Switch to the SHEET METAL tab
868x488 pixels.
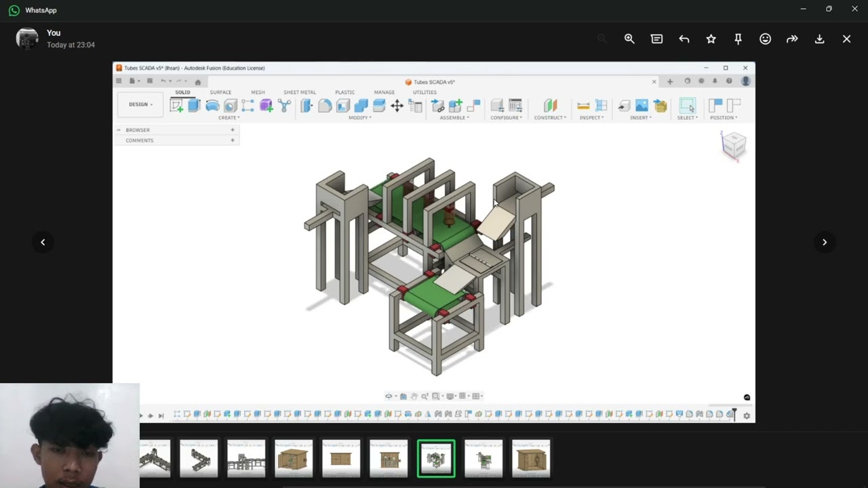pyautogui.click(x=300, y=92)
